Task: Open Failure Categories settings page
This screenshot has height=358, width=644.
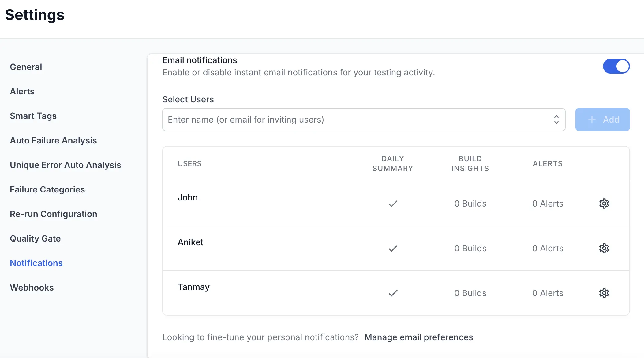Action: 47,189
